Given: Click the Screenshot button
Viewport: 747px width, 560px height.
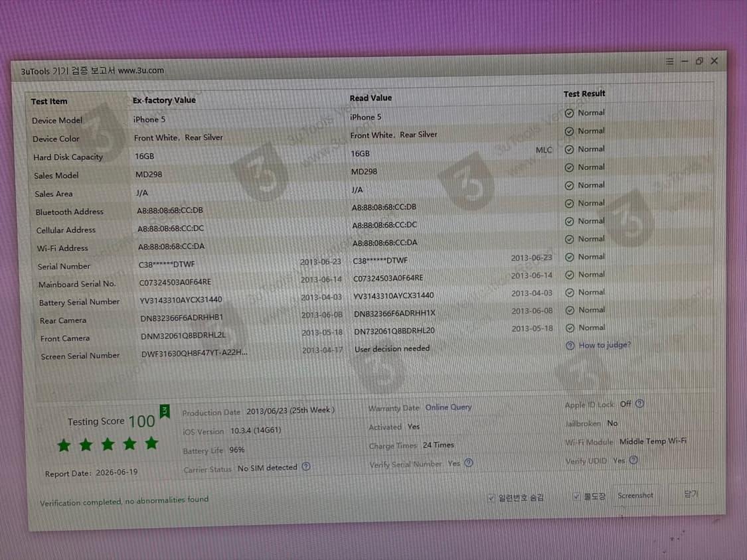Looking at the screenshot, I should point(635,496).
